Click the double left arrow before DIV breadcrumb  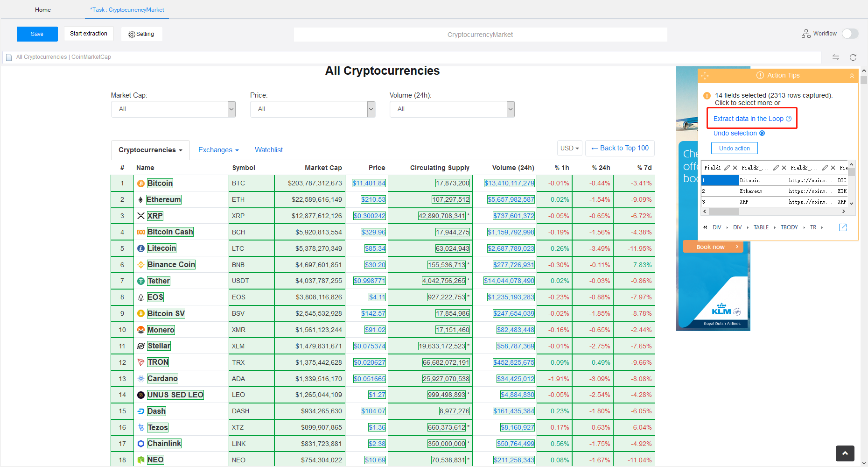coord(705,227)
